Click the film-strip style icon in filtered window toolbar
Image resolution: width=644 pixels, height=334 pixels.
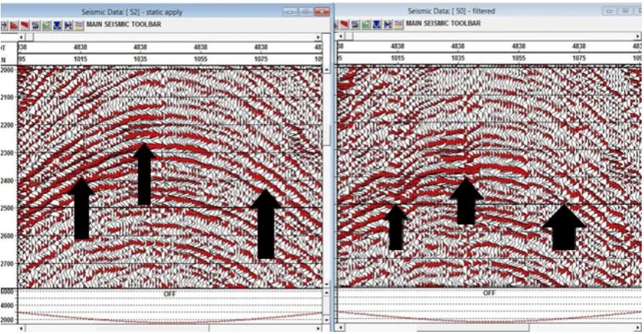[356, 25]
